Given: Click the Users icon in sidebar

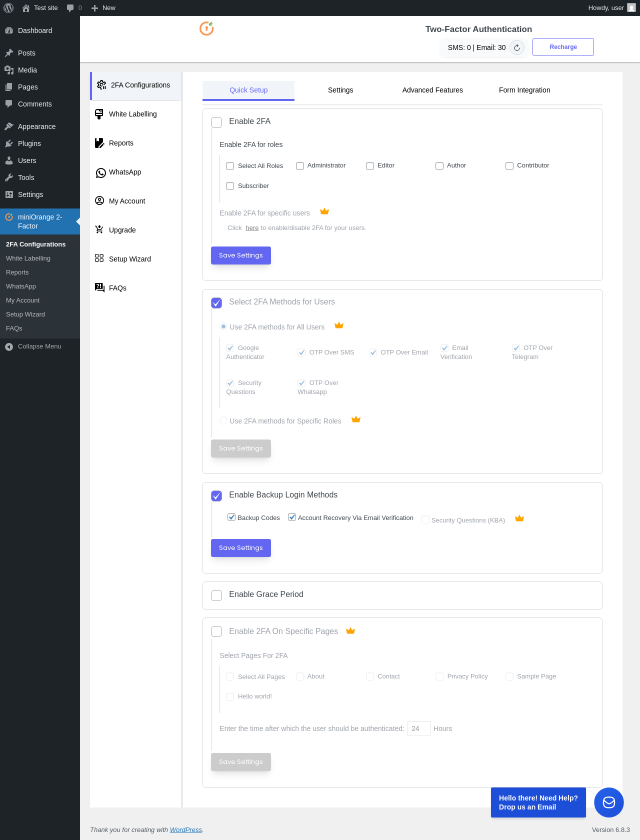Looking at the screenshot, I should tap(9, 160).
